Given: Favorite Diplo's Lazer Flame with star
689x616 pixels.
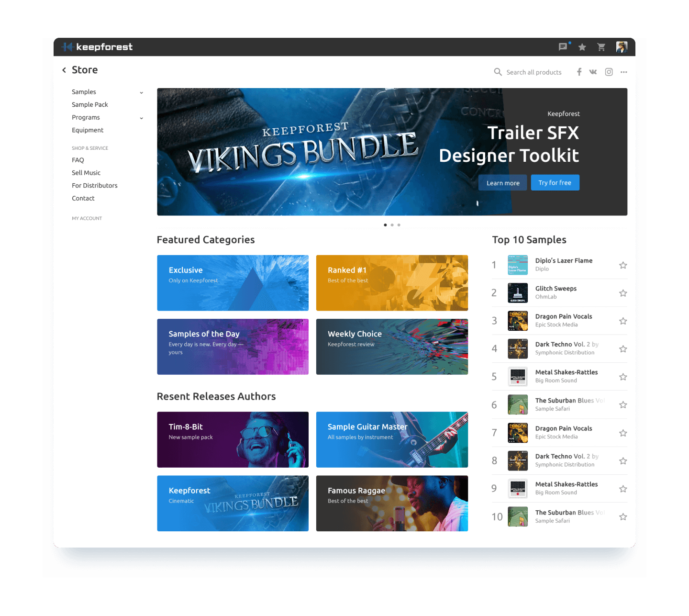Looking at the screenshot, I should click(623, 265).
